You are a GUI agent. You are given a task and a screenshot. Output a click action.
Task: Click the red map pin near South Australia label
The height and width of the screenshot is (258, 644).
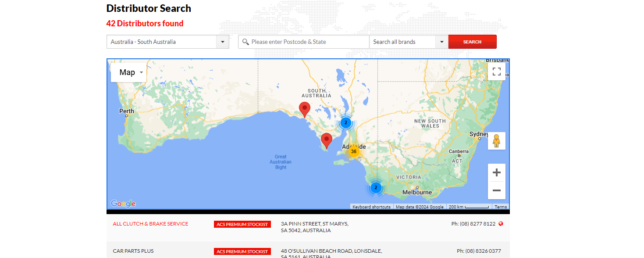[x=304, y=109]
